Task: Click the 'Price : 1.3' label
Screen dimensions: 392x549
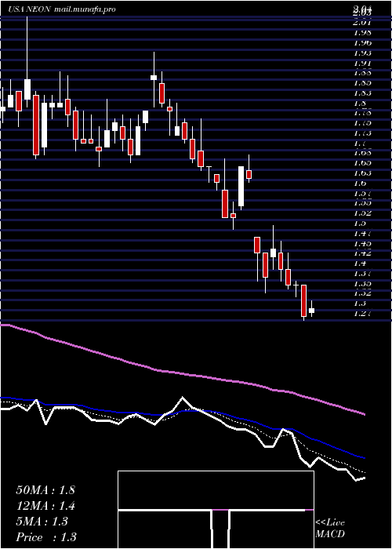Action: click(x=46, y=536)
